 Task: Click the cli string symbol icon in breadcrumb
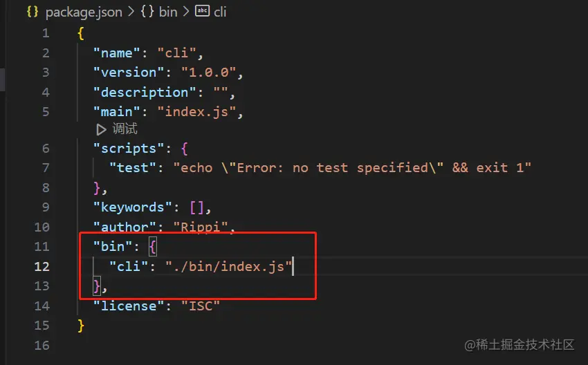203,12
